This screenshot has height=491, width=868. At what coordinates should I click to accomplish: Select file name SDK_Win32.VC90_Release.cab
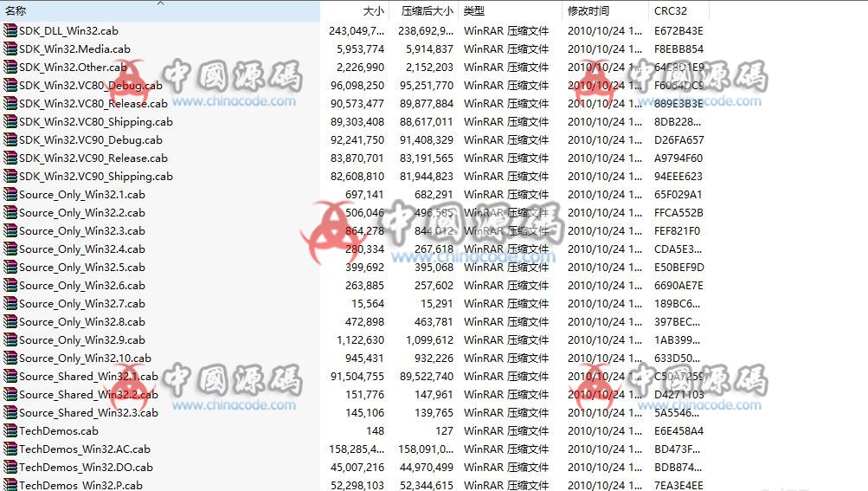(93, 158)
